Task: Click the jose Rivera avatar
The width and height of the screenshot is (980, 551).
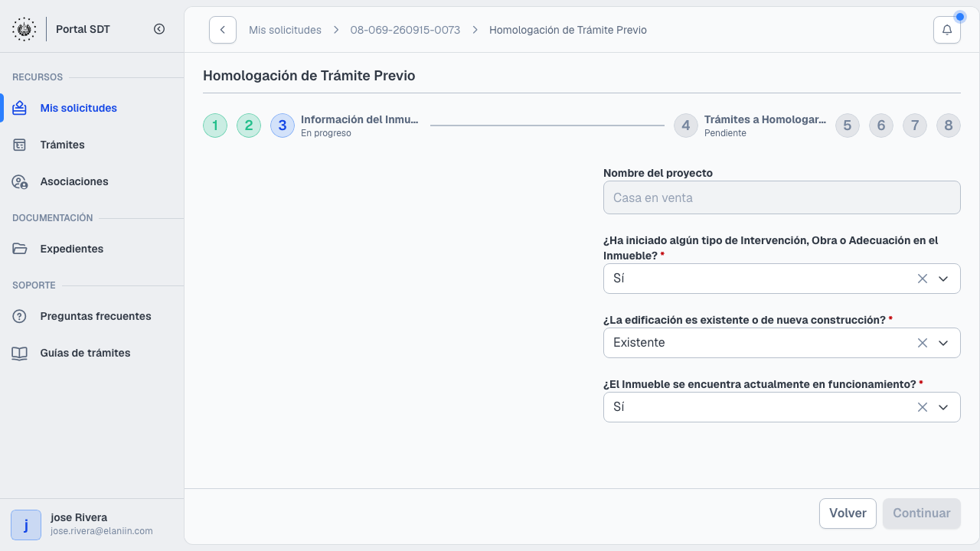Action: [26, 525]
